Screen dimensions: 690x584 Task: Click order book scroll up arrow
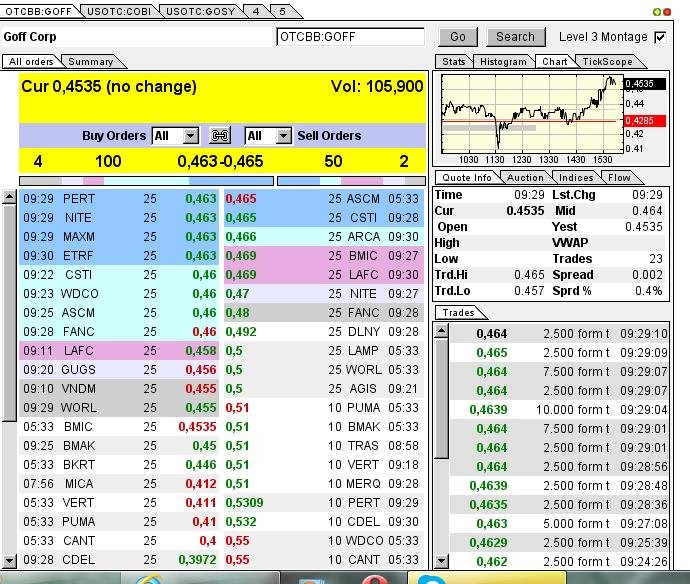coord(9,197)
